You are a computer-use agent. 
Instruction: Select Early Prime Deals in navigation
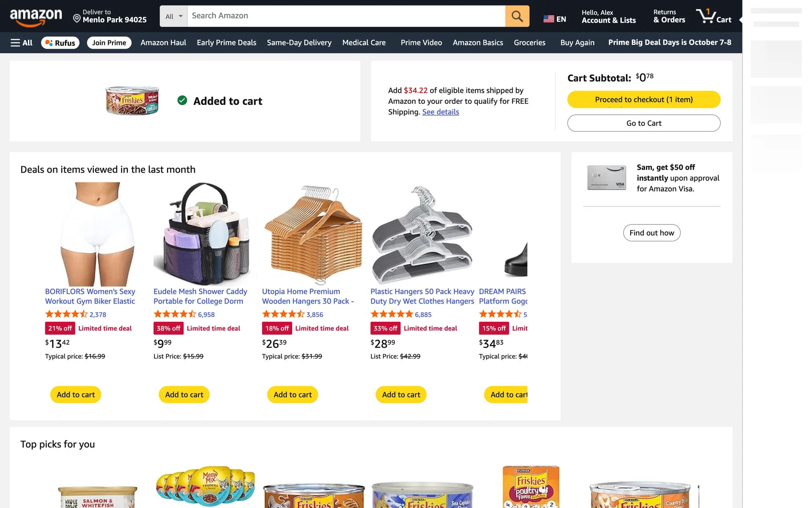[x=226, y=43]
